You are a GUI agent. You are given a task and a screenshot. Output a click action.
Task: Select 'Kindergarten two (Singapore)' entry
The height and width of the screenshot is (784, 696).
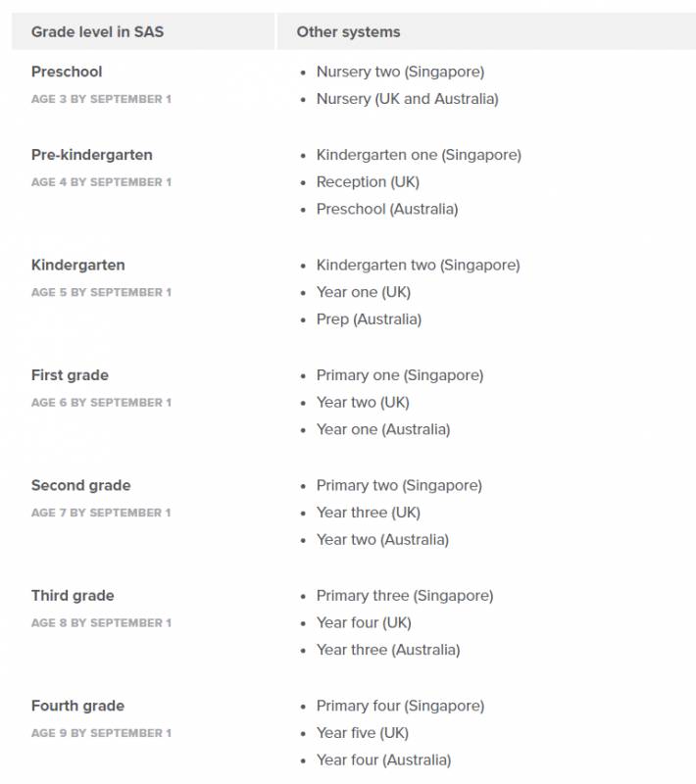click(x=418, y=265)
